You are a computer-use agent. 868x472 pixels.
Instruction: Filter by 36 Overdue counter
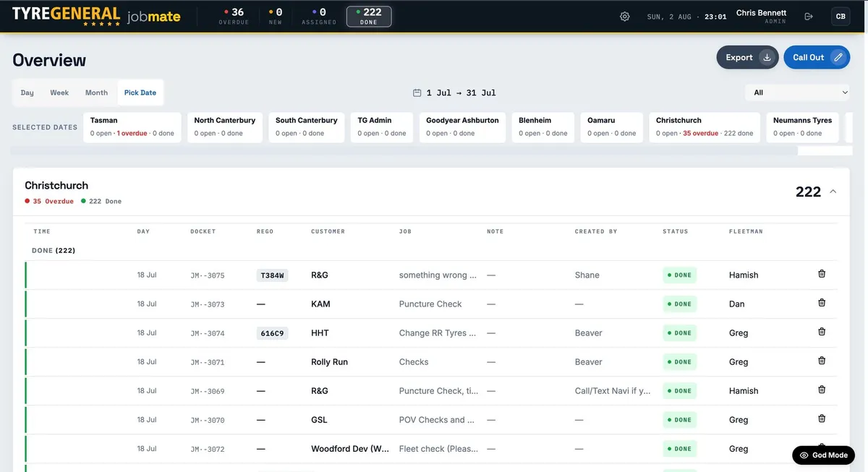tap(234, 16)
